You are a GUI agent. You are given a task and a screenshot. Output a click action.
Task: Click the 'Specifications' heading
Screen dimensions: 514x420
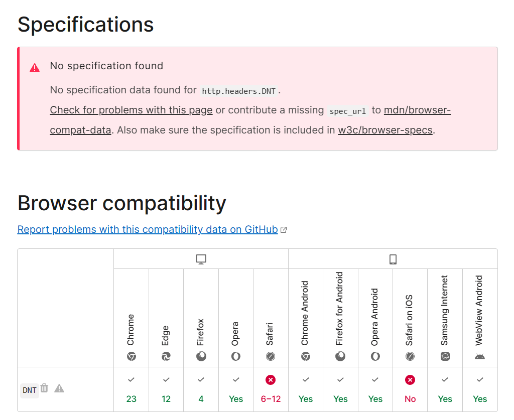coord(85,24)
